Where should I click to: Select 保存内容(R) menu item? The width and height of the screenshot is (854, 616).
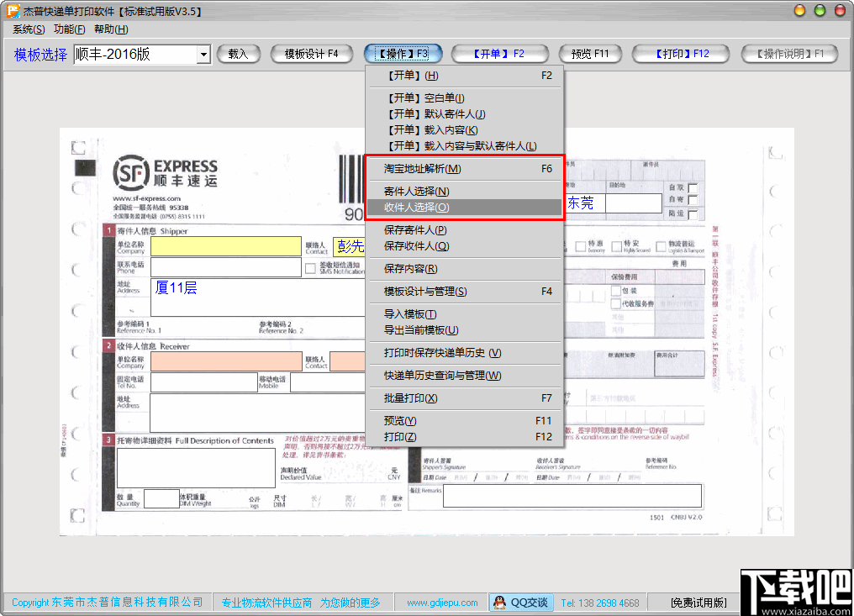[465, 269]
